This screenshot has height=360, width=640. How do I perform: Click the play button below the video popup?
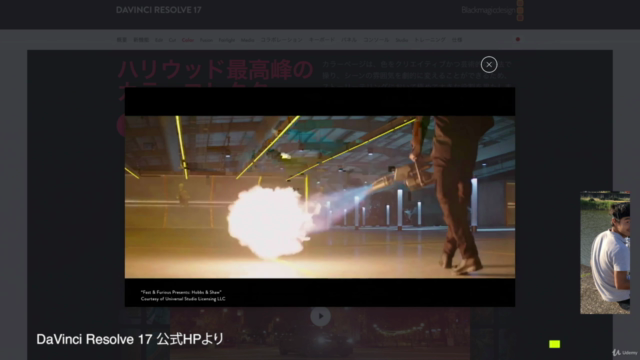pyautogui.click(x=320, y=316)
